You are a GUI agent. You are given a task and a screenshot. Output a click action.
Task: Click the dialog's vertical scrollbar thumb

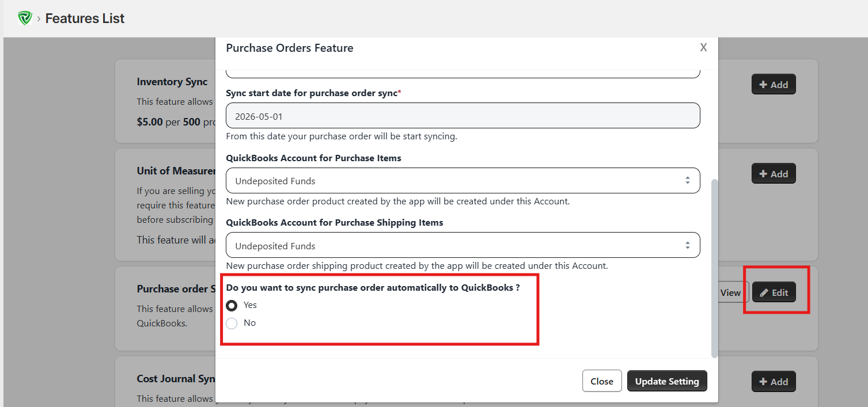tap(715, 268)
